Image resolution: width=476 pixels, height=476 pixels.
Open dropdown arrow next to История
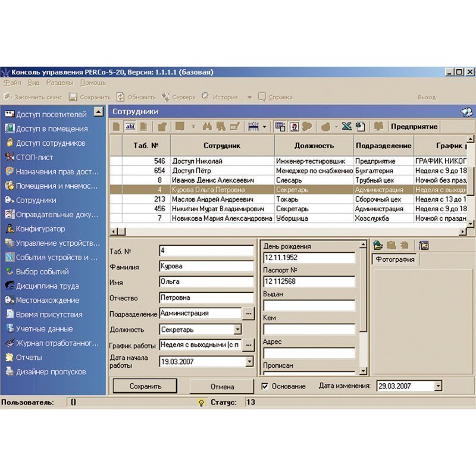point(249,97)
